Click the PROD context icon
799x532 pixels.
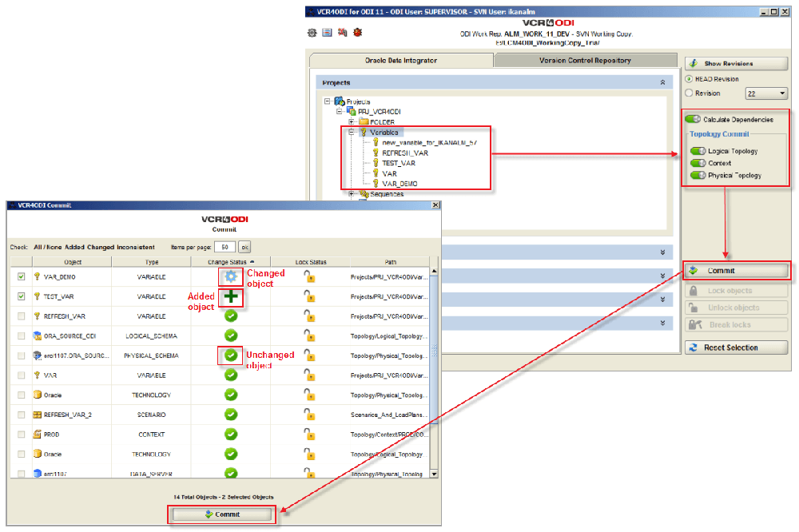pos(38,435)
